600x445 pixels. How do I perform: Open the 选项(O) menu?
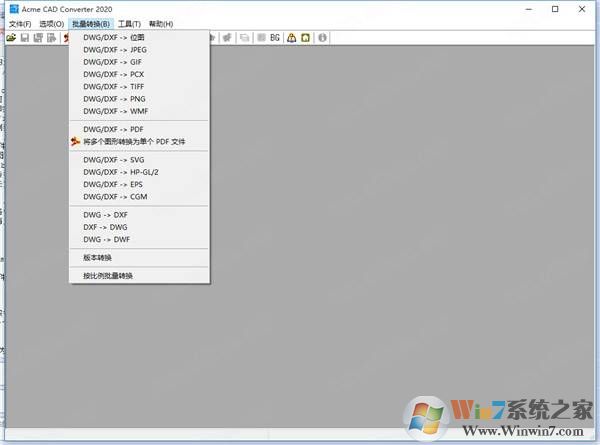(52, 24)
